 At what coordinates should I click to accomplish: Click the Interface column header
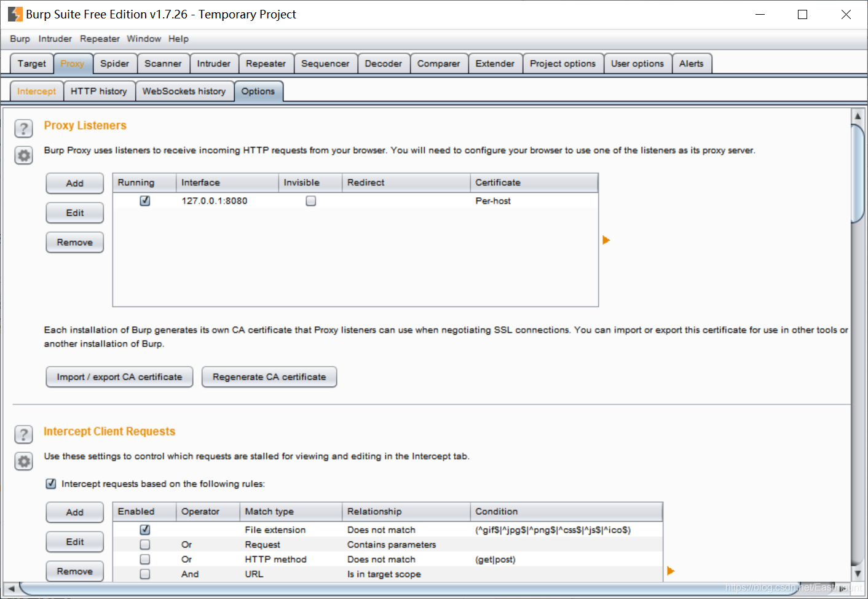(x=227, y=182)
